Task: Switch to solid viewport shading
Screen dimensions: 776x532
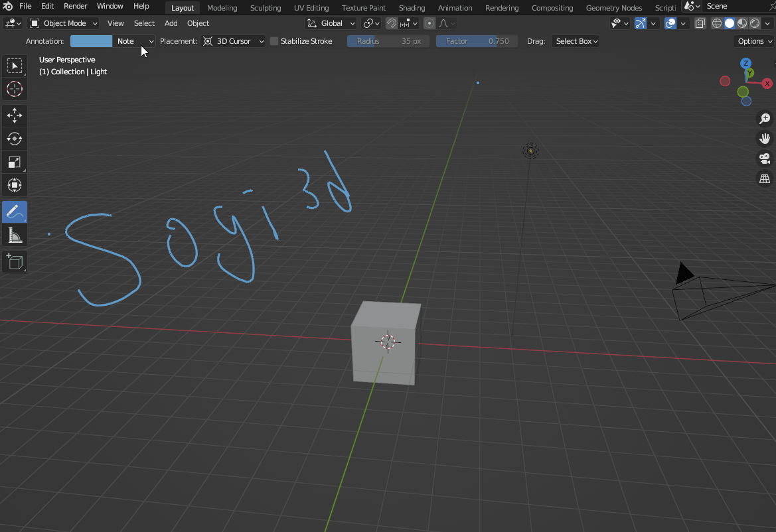Action: [x=730, y=23]
